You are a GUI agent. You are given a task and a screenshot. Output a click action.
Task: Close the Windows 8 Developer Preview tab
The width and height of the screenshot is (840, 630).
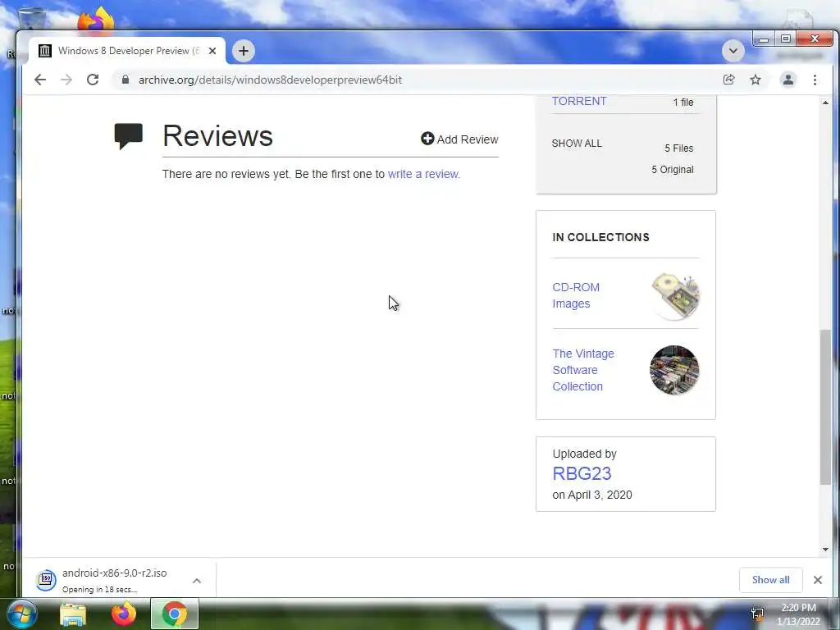click(212, 51)
